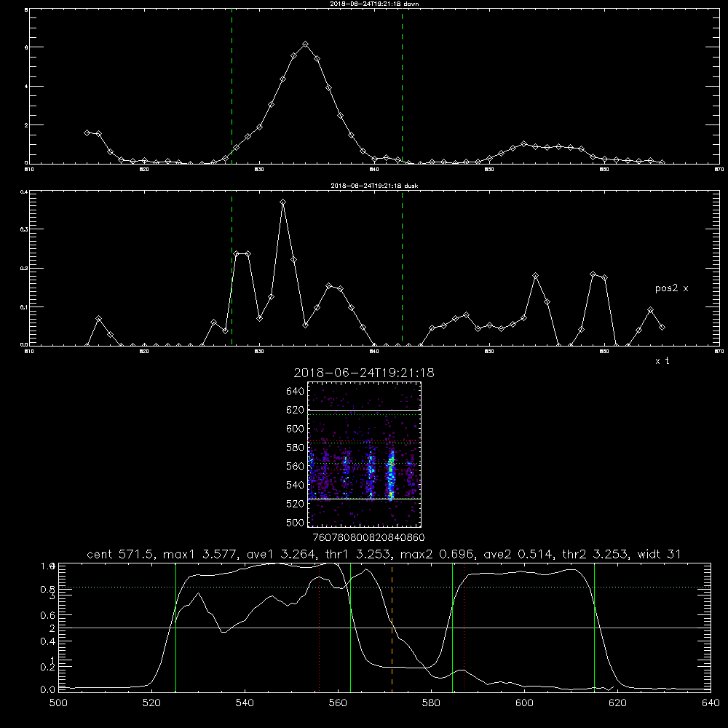Click the tallest peak marker in dusk plot
Screen dimensions: 728x728
pos(282,202)
